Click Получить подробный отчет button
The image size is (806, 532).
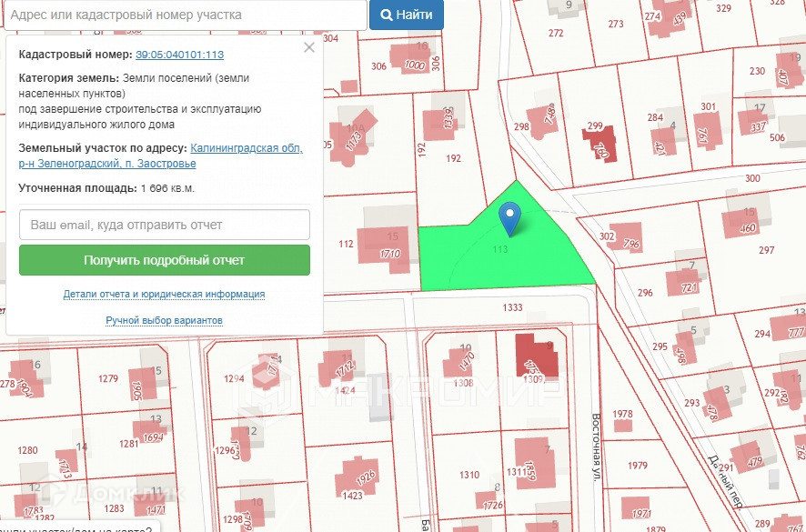[165, 260]
